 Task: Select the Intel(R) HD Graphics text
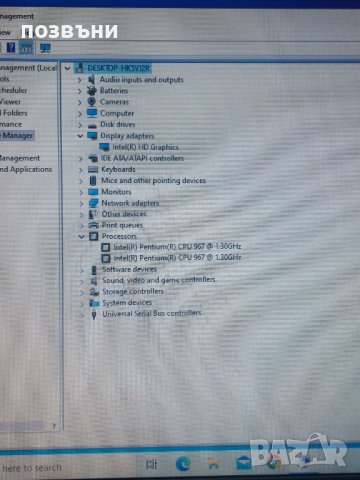click(146, 147)
